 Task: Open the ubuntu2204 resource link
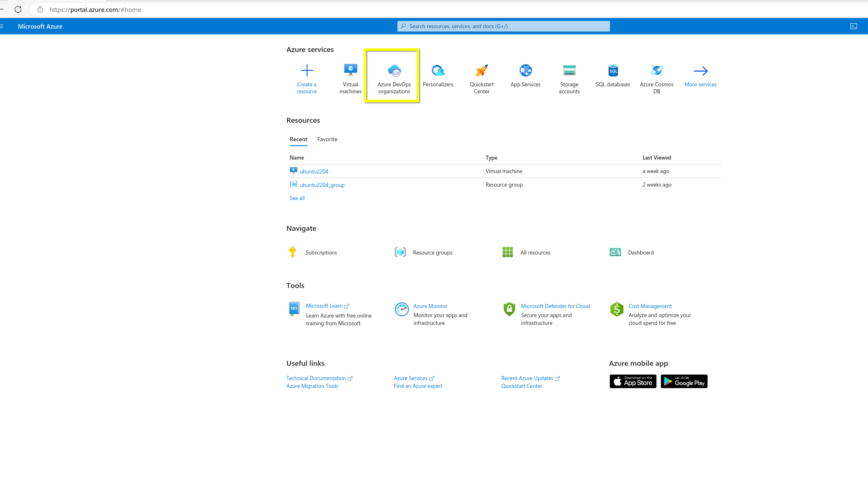(x=314, y=171)
